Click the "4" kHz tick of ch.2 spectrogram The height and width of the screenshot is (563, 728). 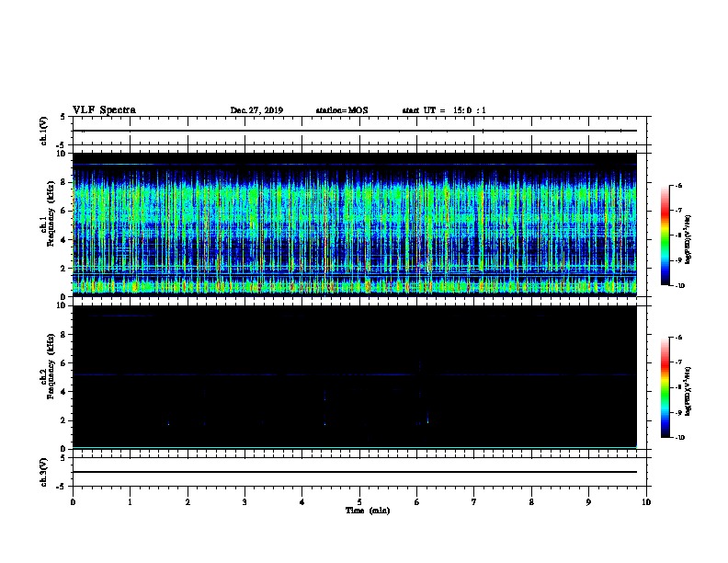coord(64,392)
